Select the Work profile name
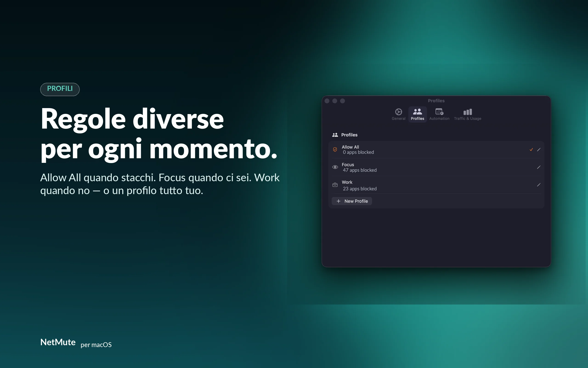Screen dimensions: 588x368 pos(347,182)
